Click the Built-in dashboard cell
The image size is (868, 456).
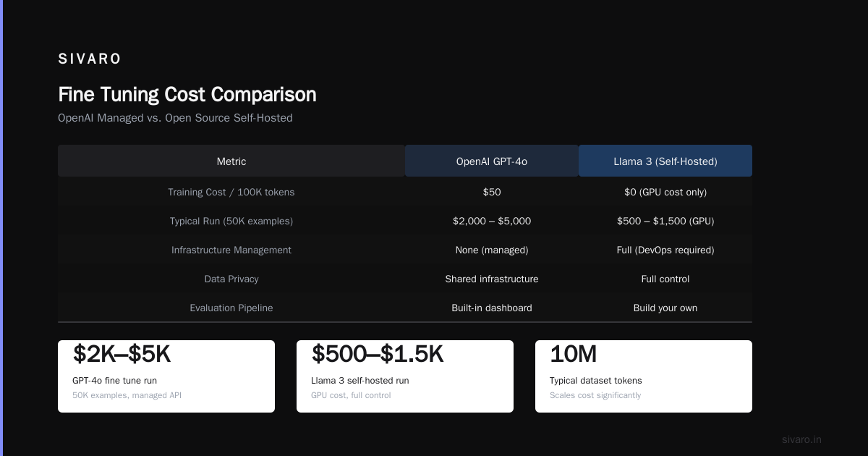click(x=492, y=308)
